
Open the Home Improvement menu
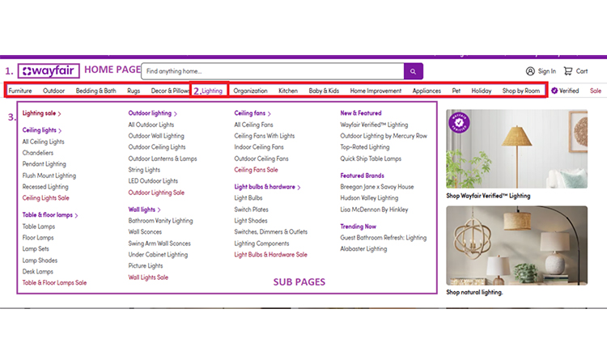point(376,91)
